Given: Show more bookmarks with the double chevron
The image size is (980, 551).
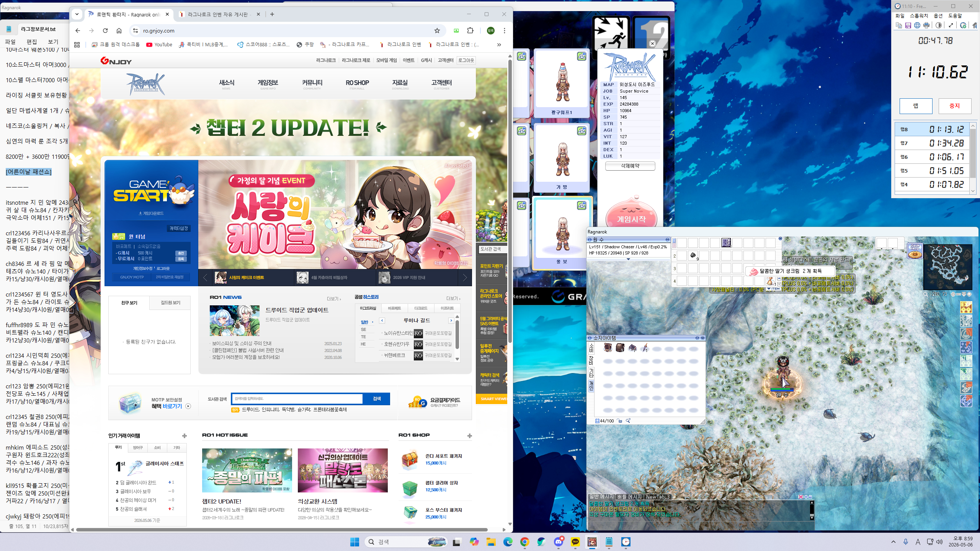Looking at the screenshot, I should pos(499,45).
